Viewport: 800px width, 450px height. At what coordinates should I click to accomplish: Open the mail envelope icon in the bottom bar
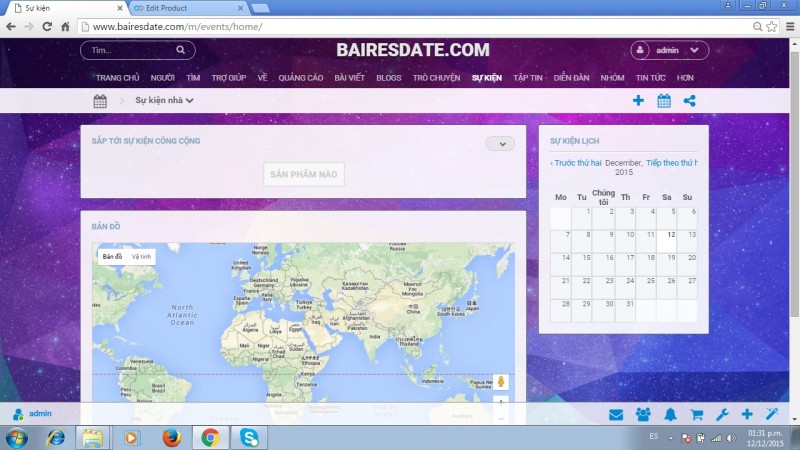(x=616, y=414)
